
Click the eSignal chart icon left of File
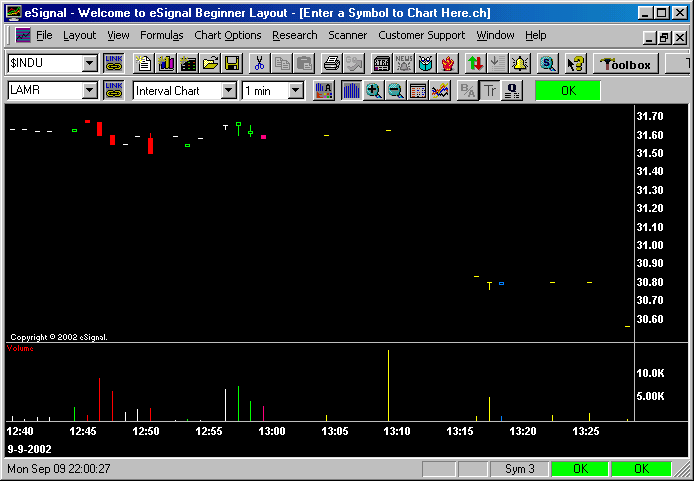(23, 35)
